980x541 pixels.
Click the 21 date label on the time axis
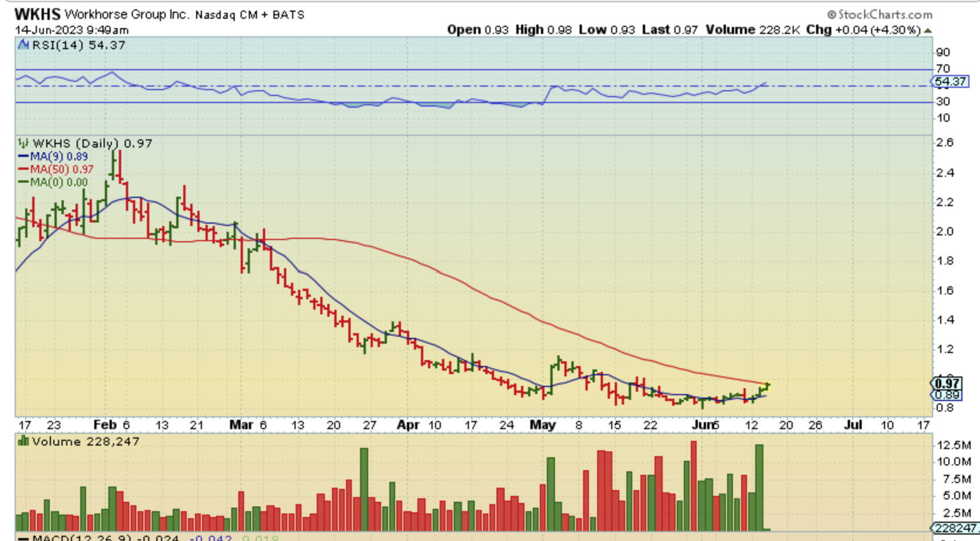(196, 425)
